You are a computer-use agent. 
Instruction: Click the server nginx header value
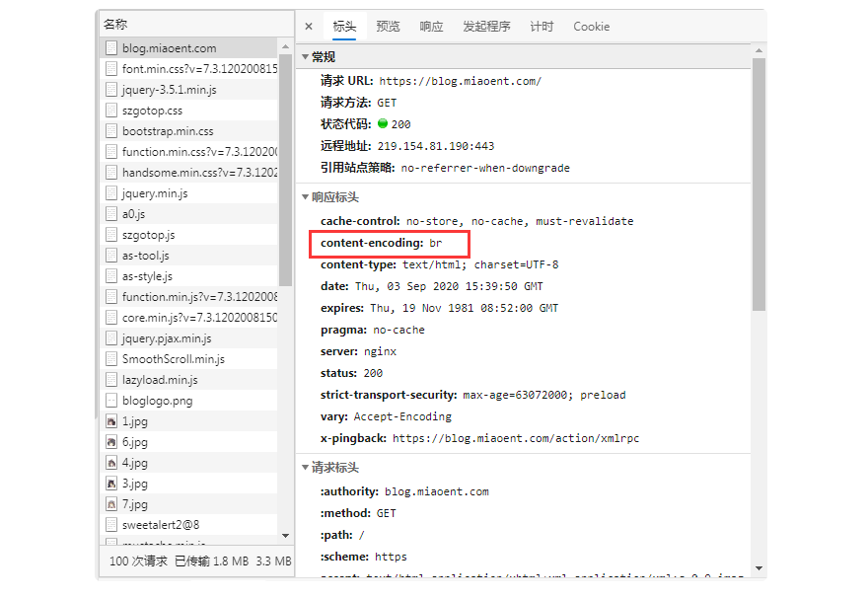(x=380, y=351)
